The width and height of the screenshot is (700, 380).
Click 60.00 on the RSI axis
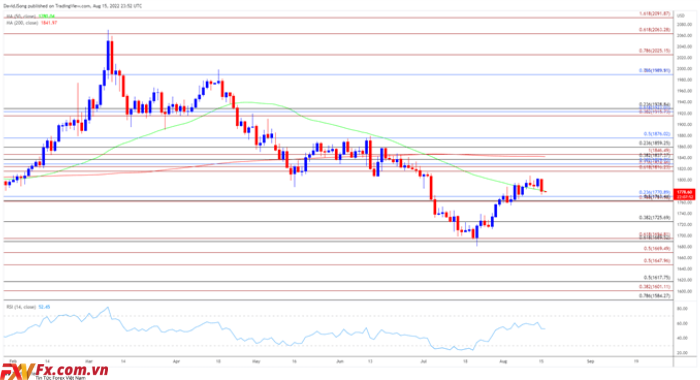pyautogui.click(x=682, y=323)
